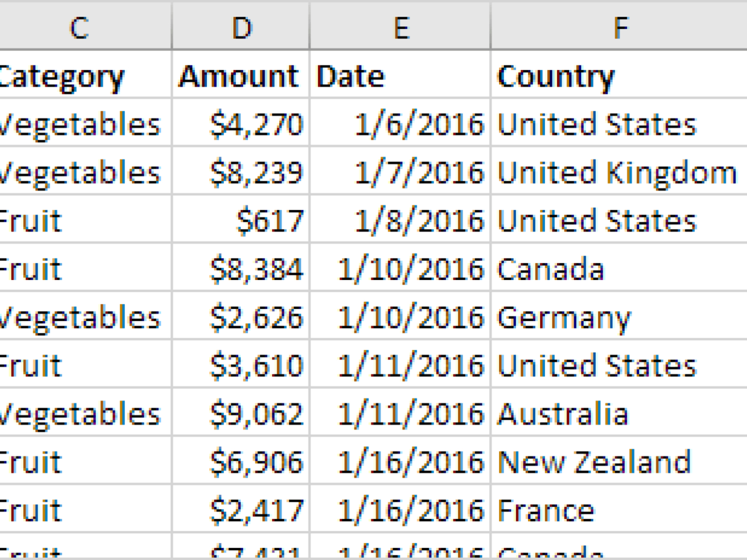Click the France country cell
The height and width of the screenshot is (560, 747).
coord(546,510)
